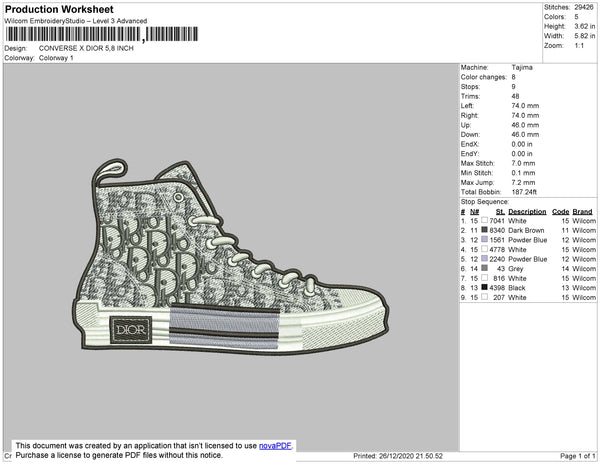Viewport: 600px width, 464px height.
Task: Click the Grey description in row 6
Action: pos(515,269)
